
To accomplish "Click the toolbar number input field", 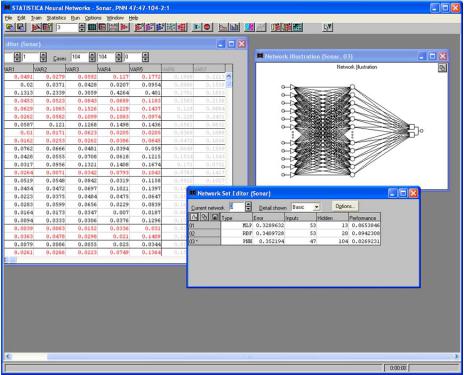I will pyautogui.click(x=67, y=27).
